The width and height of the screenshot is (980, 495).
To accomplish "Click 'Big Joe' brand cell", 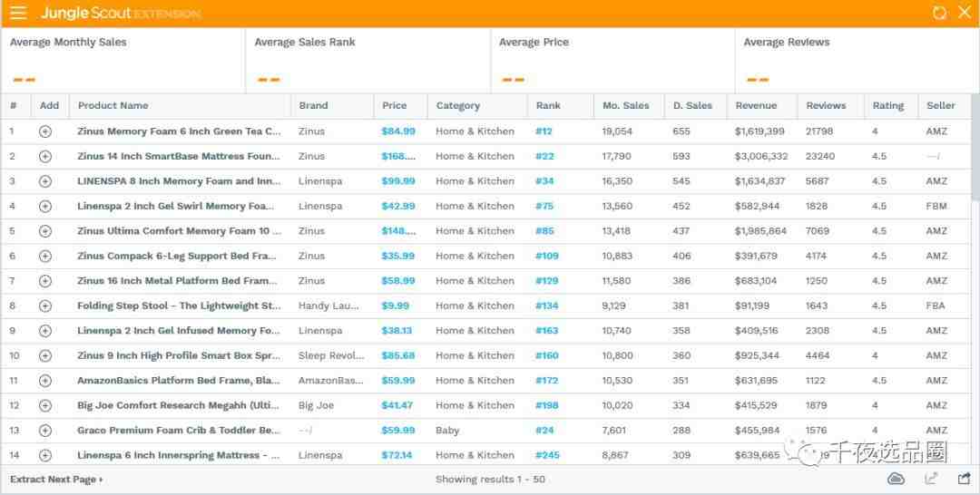I will pos(317,406).
